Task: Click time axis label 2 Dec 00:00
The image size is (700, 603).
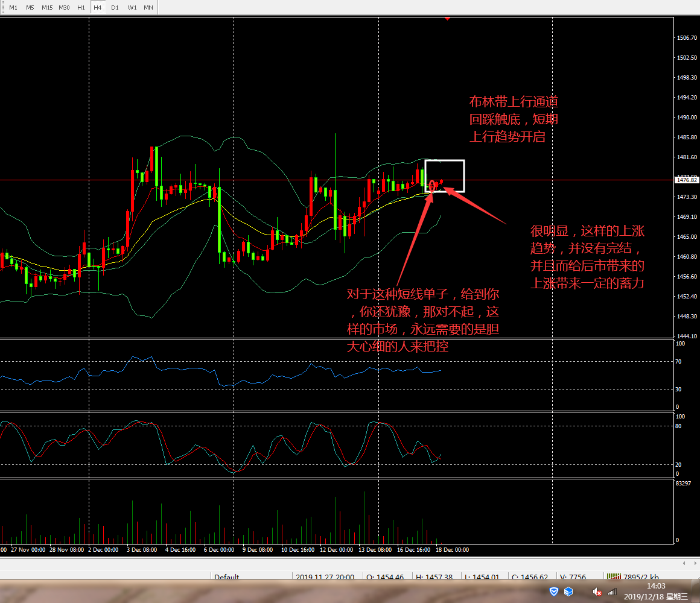Action: click(103, 549)
